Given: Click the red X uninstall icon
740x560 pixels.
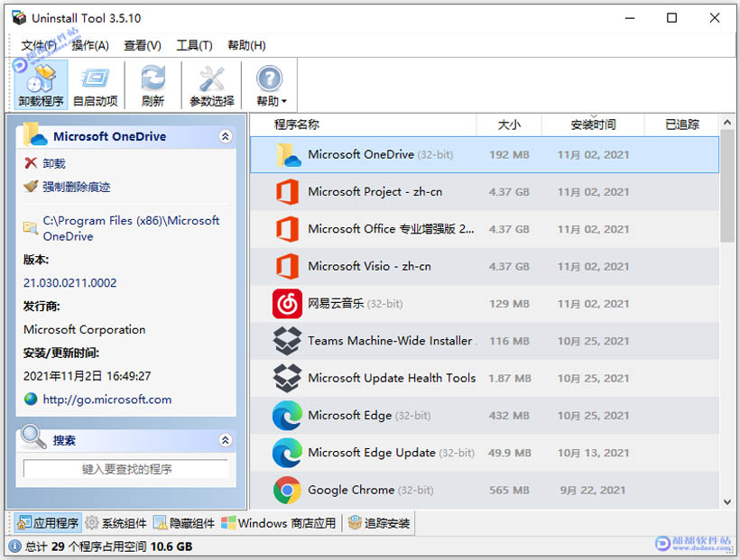Looking at the screenshot, I should [31, 163].
